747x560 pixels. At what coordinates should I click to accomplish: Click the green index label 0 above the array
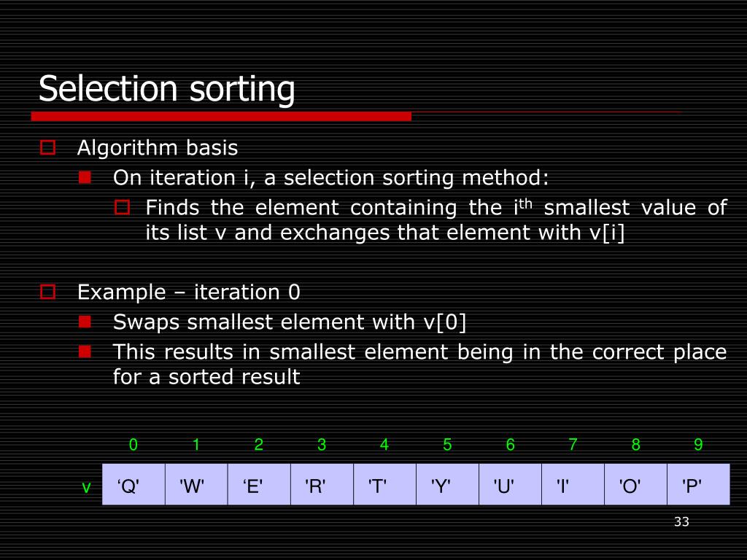133,444
